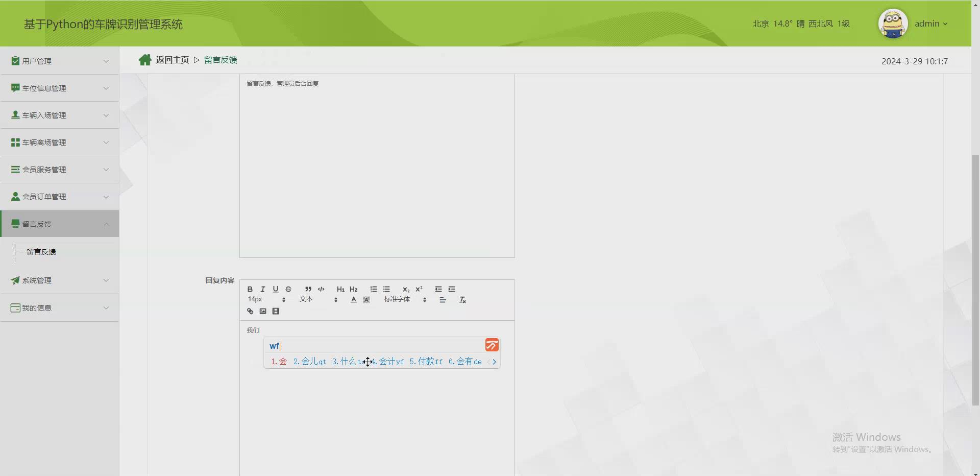Clear text formatting

click(x=463, y=300)
